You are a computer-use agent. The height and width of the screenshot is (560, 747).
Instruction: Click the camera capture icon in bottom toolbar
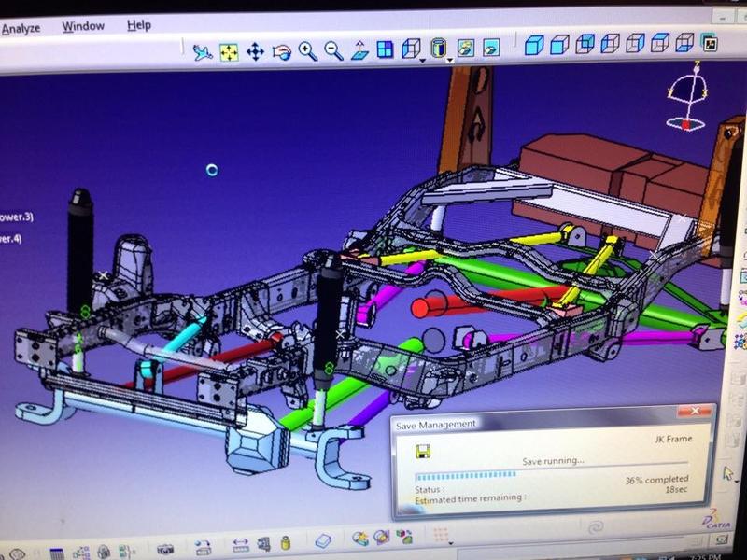[165, 549]
